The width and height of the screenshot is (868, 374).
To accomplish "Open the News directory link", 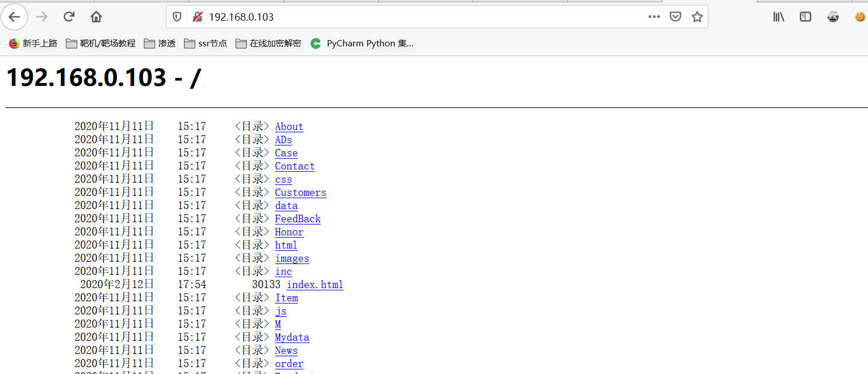I will [286, 351].
